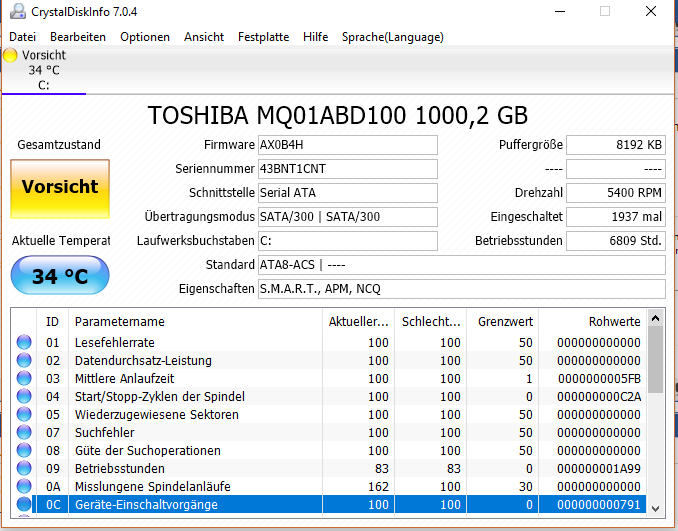This screenshot has height=531, width=678.
Task: Click the Standard field ATA8-ACS
Action: click(x=462, y=265)
